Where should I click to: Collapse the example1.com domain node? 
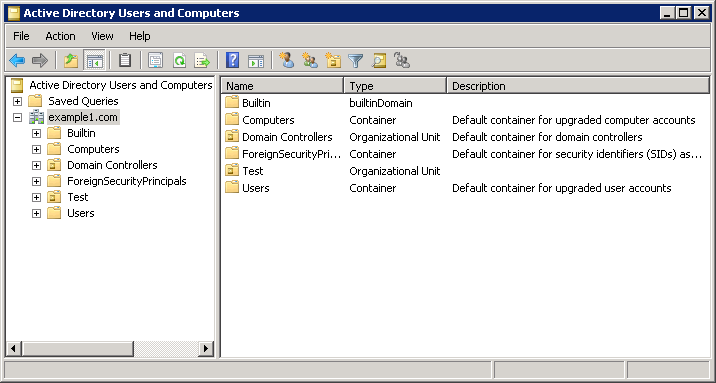coord(17,117)
